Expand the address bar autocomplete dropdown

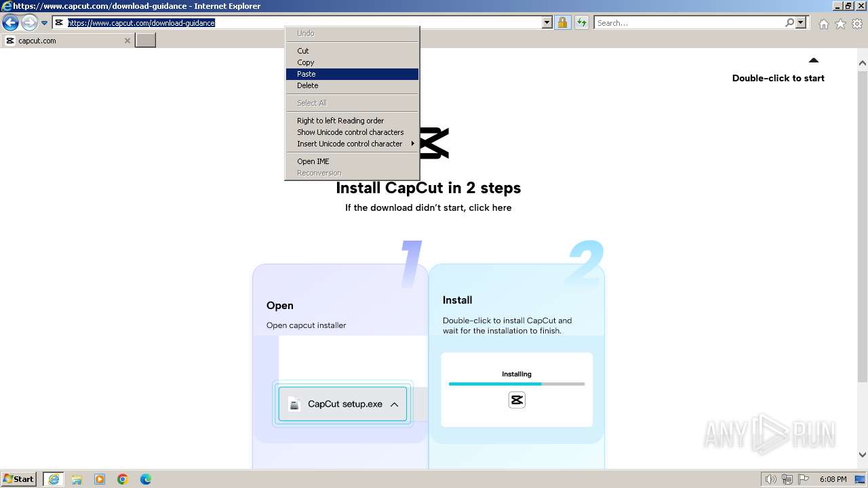[x=547, y=23]
